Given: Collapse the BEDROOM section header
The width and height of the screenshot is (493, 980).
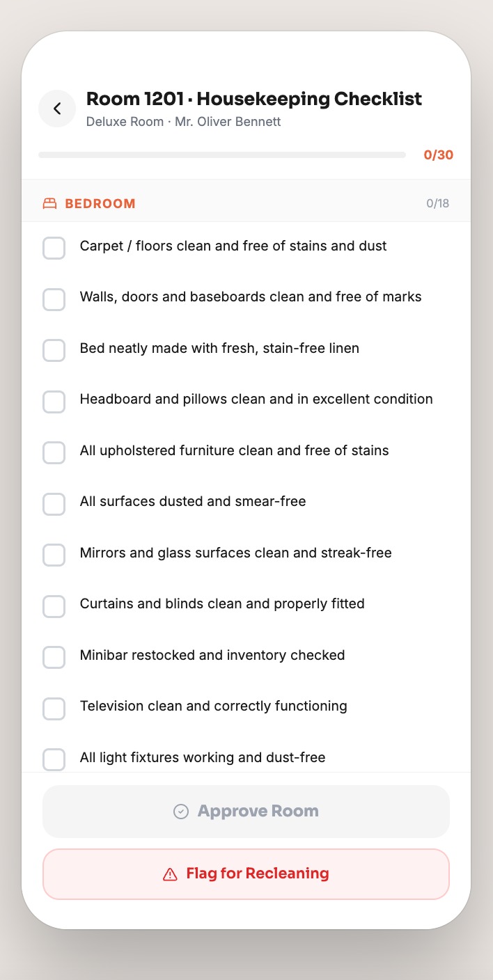Looking at the screenshot, I should (x=246, y=204).
